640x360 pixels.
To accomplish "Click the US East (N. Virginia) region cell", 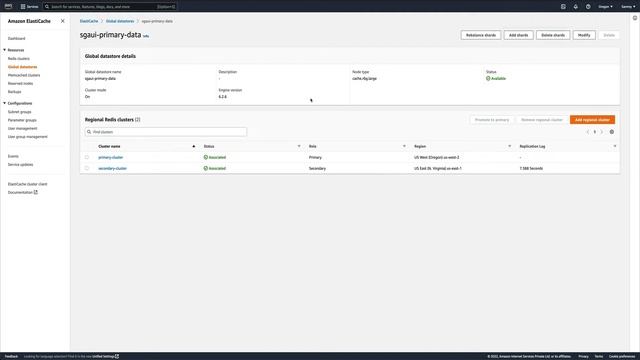I will [438, 168].
